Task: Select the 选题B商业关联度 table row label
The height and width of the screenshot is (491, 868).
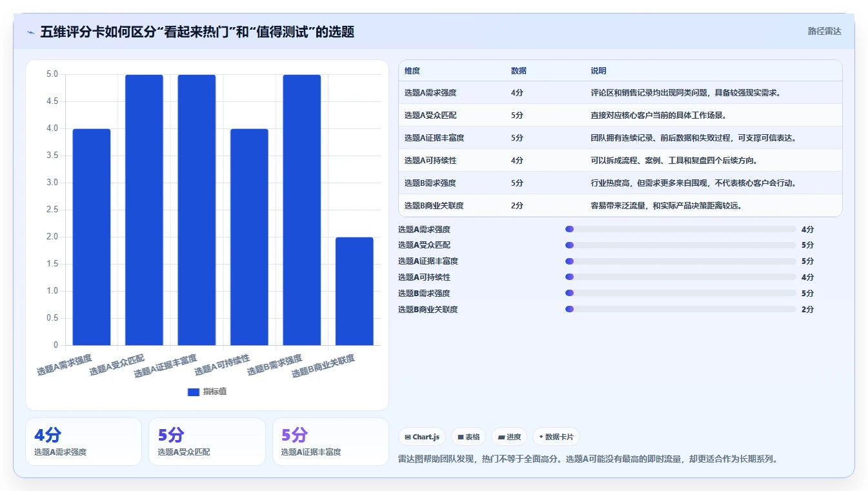Action: [x=434, y=206]
